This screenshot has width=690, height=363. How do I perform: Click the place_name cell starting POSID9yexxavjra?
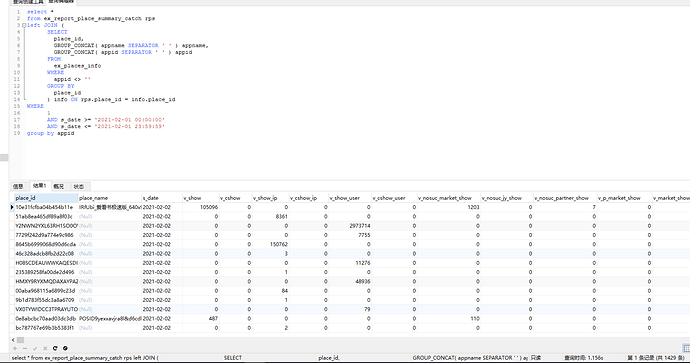point(110,319)
